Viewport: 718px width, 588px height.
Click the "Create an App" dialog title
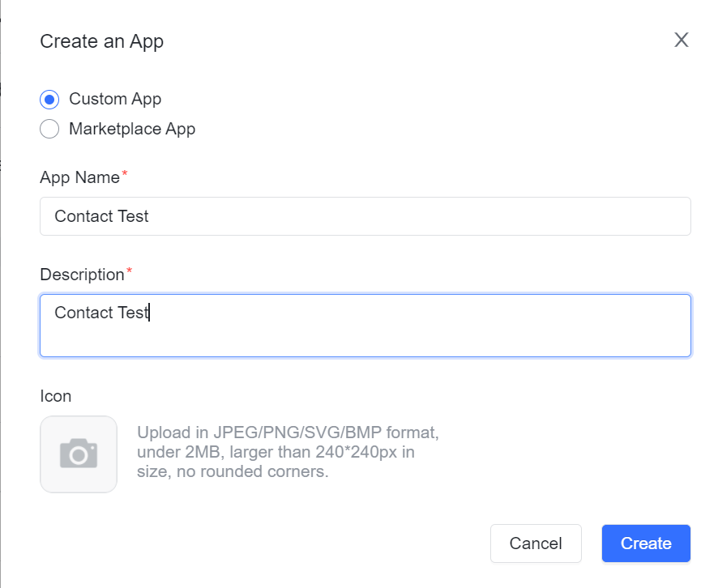(101, 41)
